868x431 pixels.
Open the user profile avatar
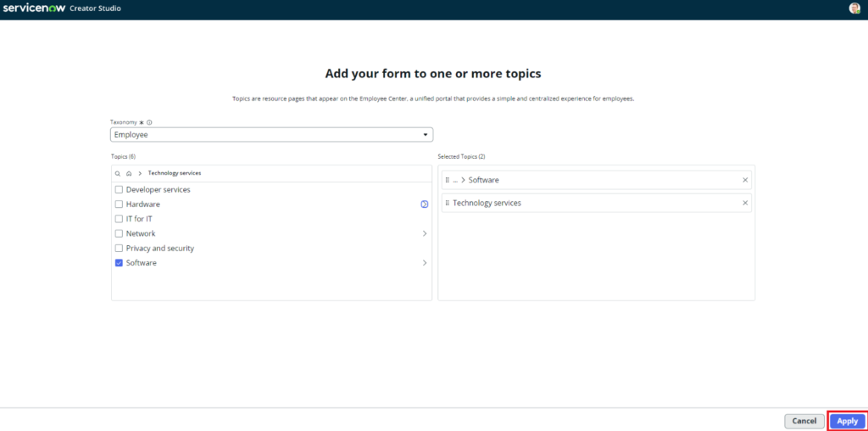[x=854, y=8]
